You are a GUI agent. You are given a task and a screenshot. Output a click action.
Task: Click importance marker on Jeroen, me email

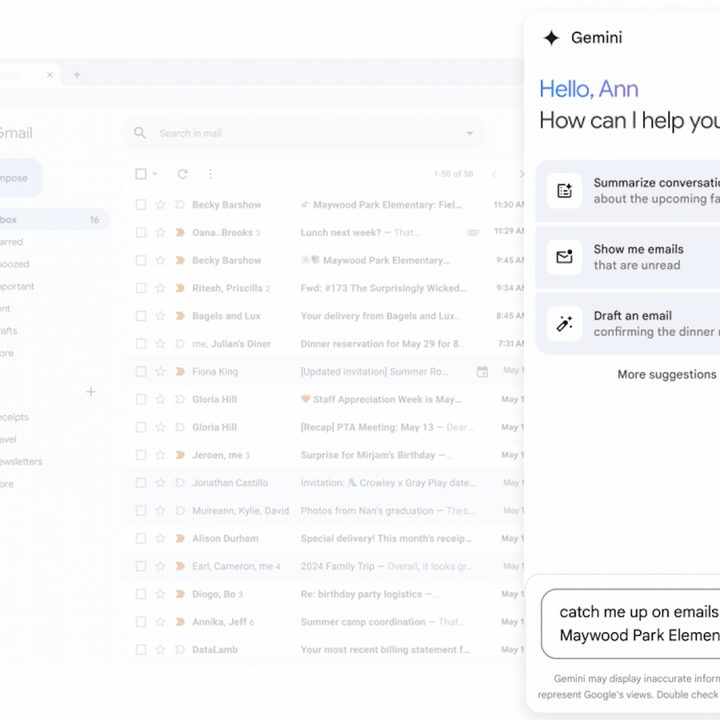(180, 455)
